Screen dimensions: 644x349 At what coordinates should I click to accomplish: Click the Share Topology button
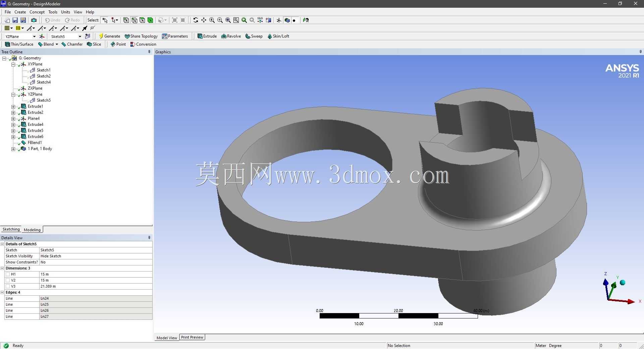pos(141,36)
